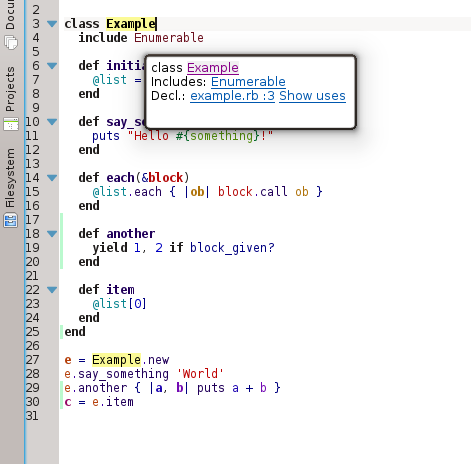
Task: Collapse the class Example fold arrow
Action: 52,24
